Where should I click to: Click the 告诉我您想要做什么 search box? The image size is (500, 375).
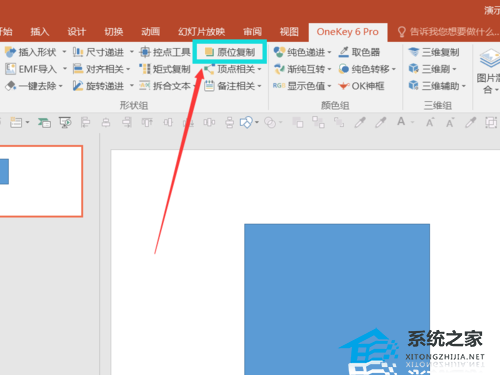click(448, 32)
